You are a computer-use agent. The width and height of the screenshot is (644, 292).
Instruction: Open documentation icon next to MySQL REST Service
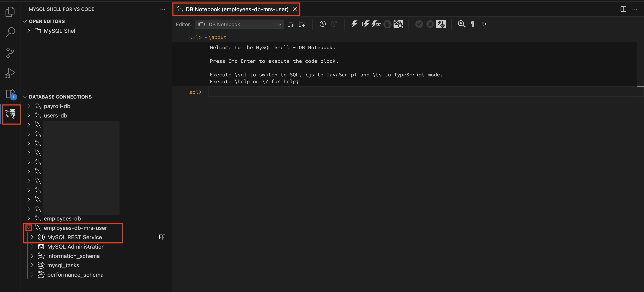(162, 237)
